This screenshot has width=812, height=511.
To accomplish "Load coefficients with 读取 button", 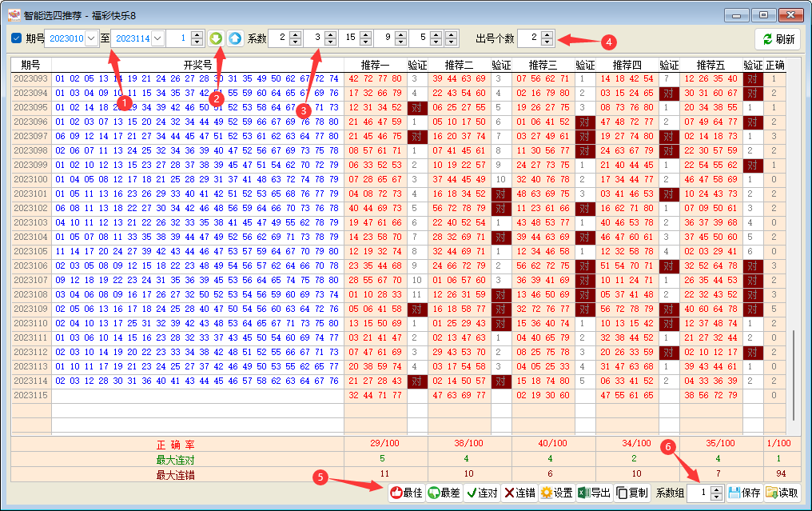I will (x=782, y=493).
